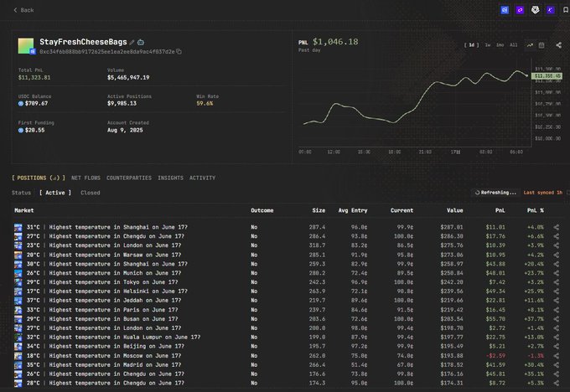Edit the StayFreshCheeseBags name with pencil icon
This screenshot has width=570, height=392.
[x=132, y=43]
